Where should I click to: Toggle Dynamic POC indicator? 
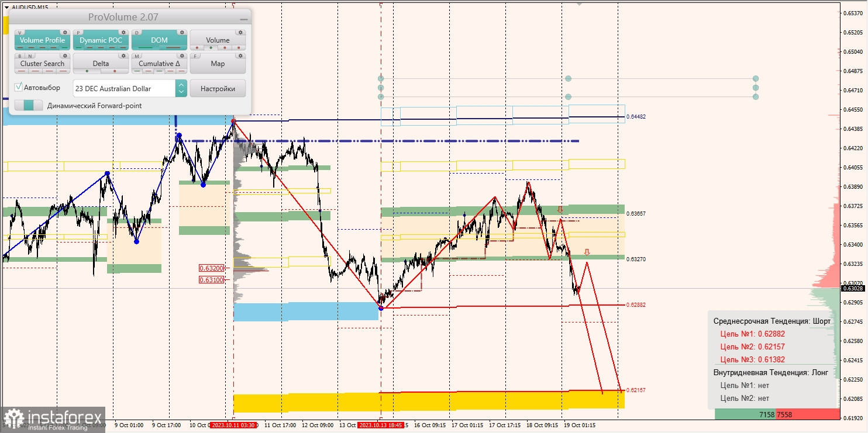101,40
